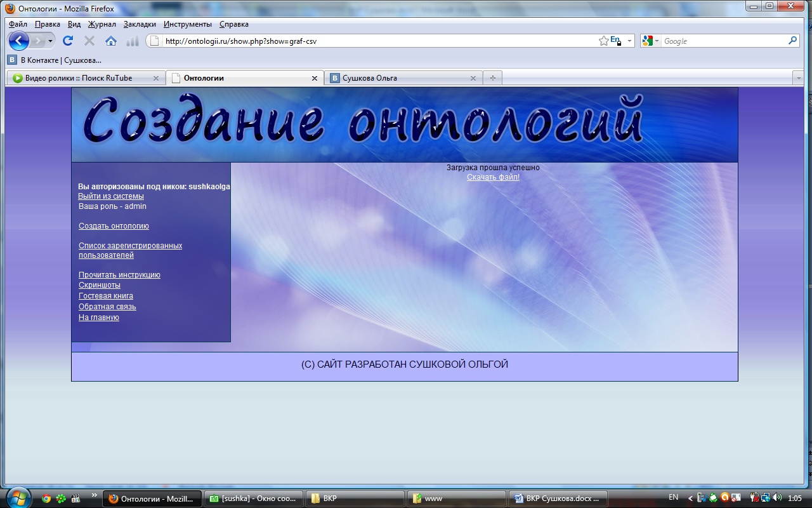Open the network connection tray icon
Image resolution: width=812 pixels, height=508 pixels.
766,498
